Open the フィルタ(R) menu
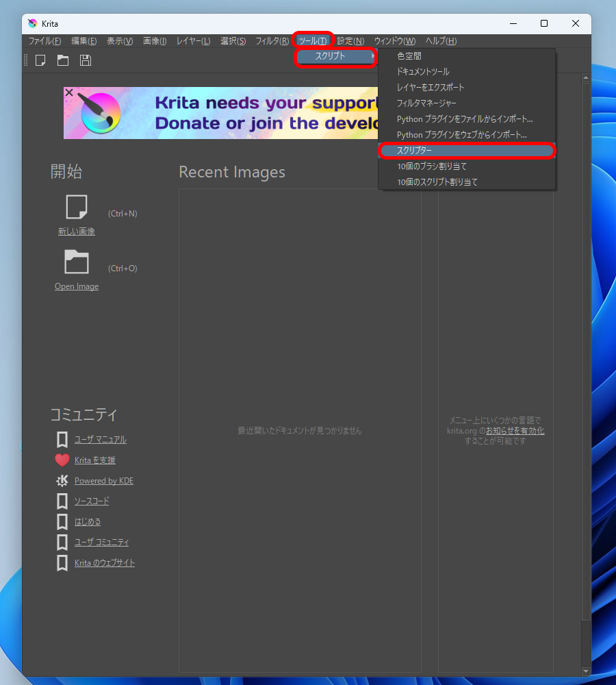 (x=272, y=40)
